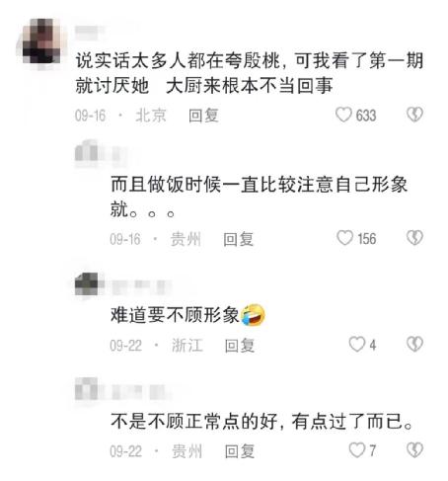Dislike the Beijing comment about 殷桃

[414, 115]
